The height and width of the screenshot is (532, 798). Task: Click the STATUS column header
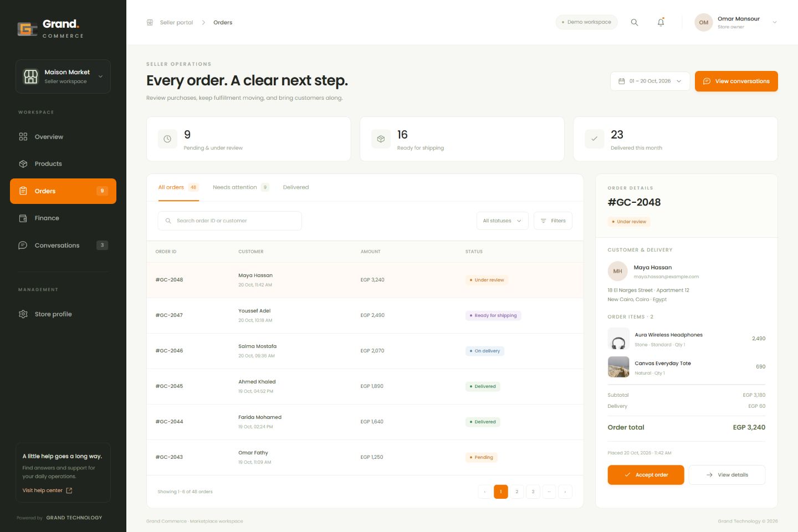[474, 252]
